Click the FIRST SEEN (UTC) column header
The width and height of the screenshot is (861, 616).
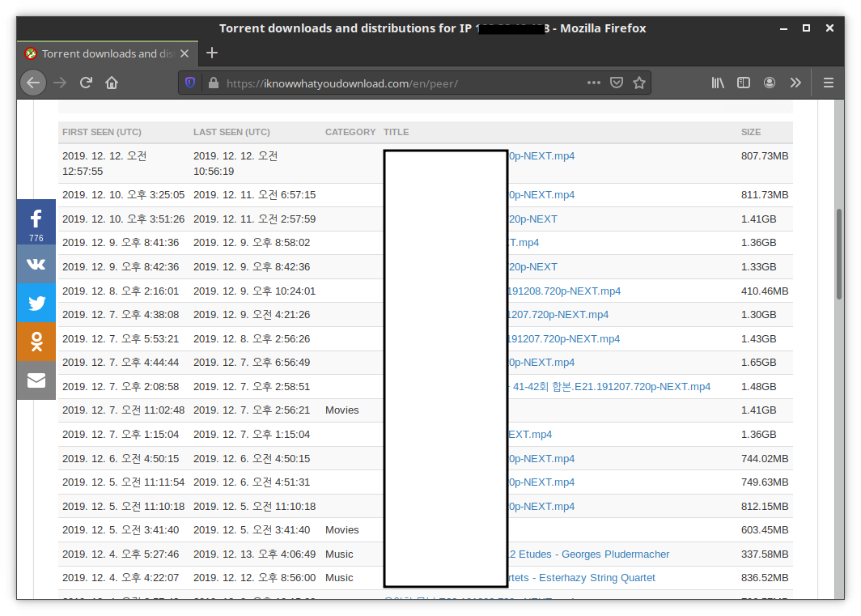(x=102, y=132)
